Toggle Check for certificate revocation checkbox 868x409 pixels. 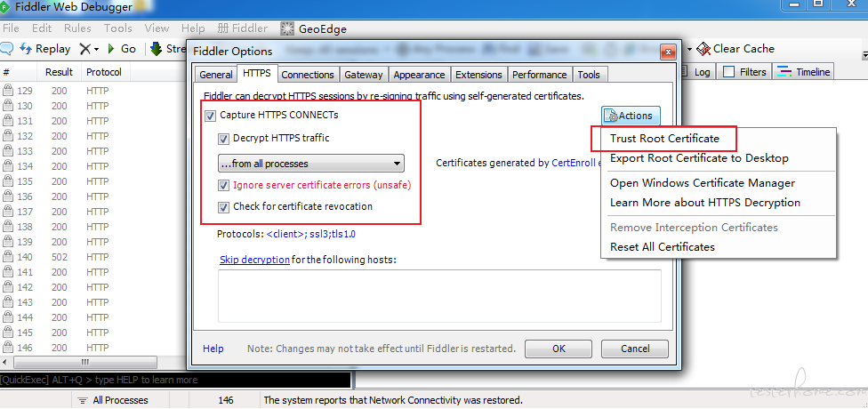[x=223, y=207]
